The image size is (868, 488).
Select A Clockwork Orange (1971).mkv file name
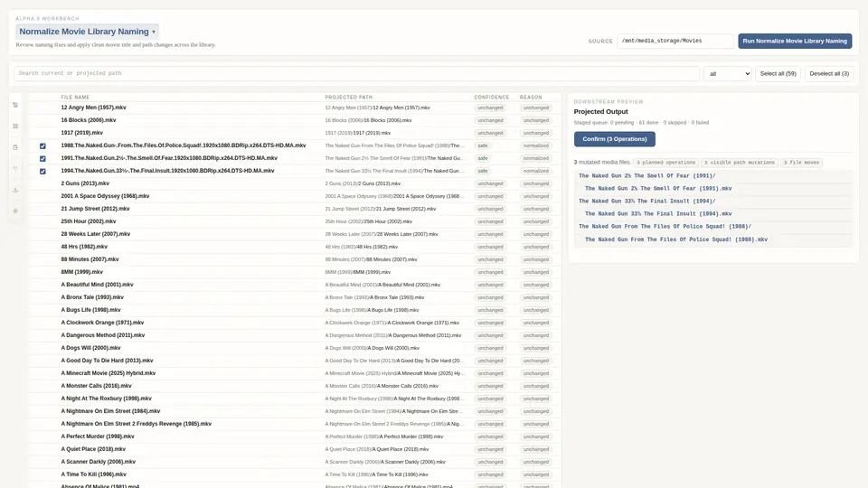coord(102,323)
